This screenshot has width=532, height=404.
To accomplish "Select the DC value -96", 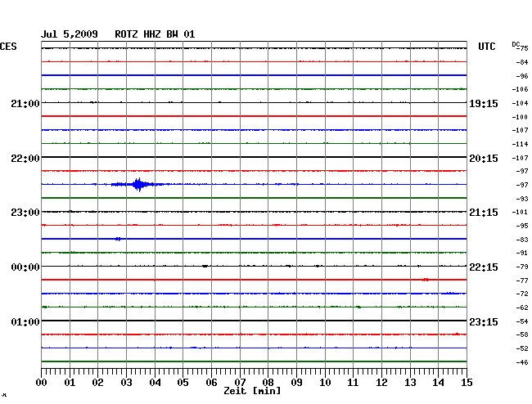I will click(x=522, y=76).
